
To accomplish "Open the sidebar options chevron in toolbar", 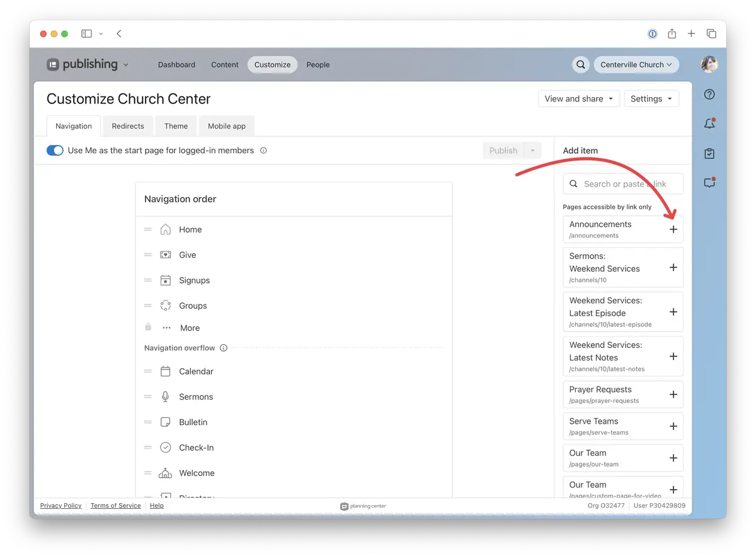I will click(101, 33).
